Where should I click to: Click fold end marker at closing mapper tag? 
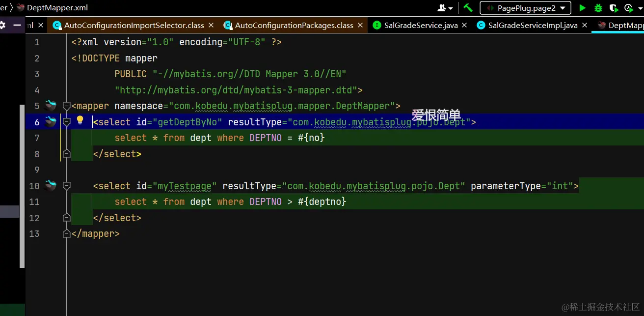tap(67, 234)
